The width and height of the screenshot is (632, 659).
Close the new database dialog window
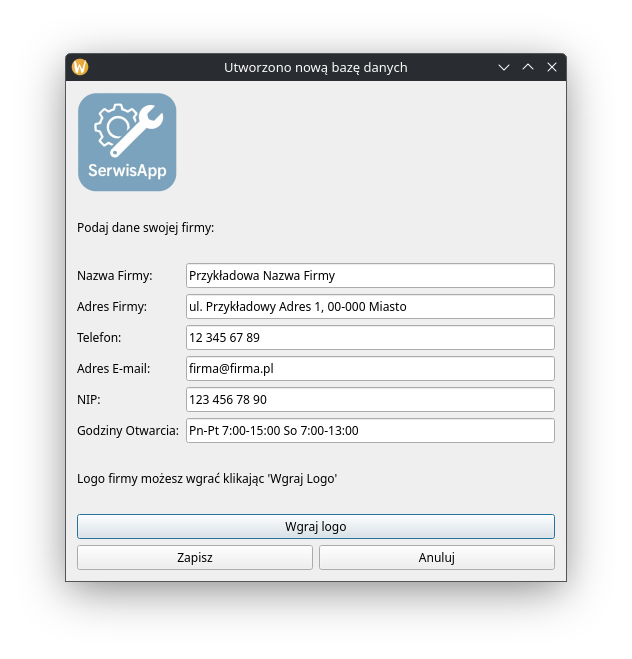pyautogui.click(x=551, y=67)
